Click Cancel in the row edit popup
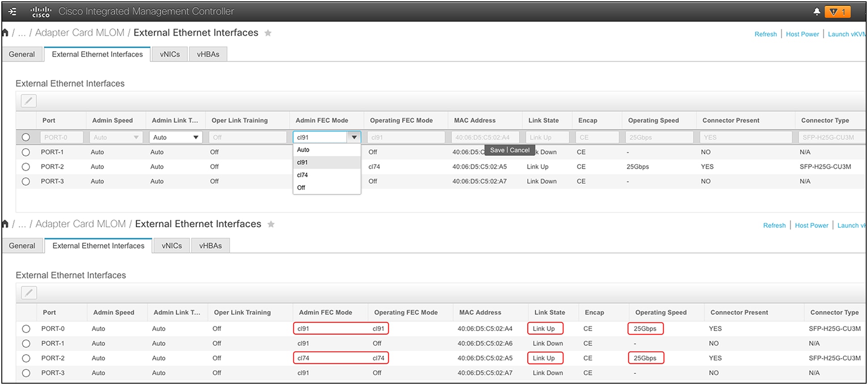868x385 pixels. [x=520, y=151]
